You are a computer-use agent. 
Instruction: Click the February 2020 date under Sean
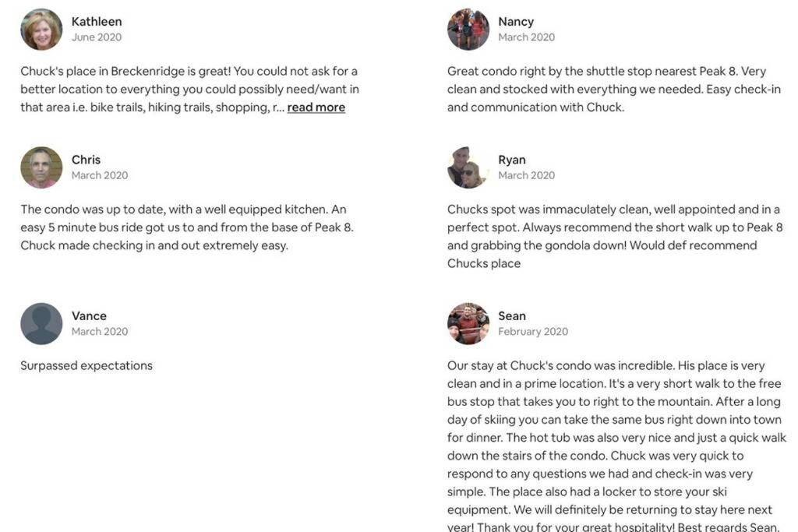[x=533, y=332]
